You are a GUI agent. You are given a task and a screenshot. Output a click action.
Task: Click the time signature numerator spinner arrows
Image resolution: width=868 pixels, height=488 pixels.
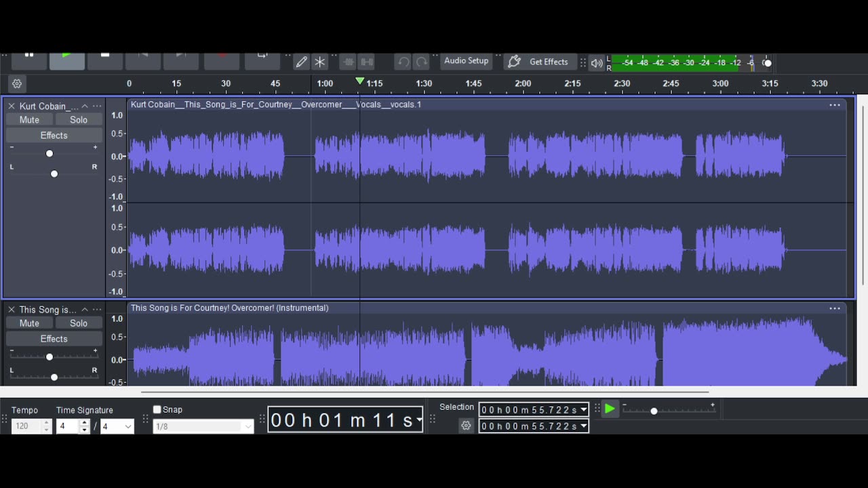click(x=85, y=426)
